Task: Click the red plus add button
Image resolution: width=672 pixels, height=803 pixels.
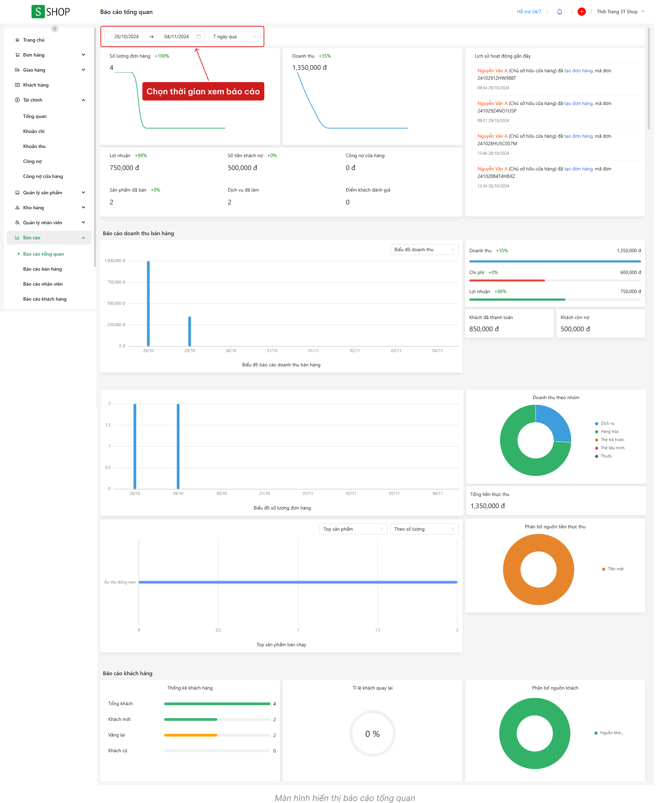Action: [582, 12]
